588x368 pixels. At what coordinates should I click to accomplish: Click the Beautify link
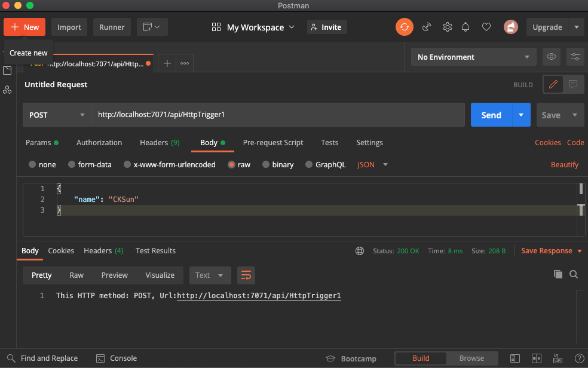564,164
